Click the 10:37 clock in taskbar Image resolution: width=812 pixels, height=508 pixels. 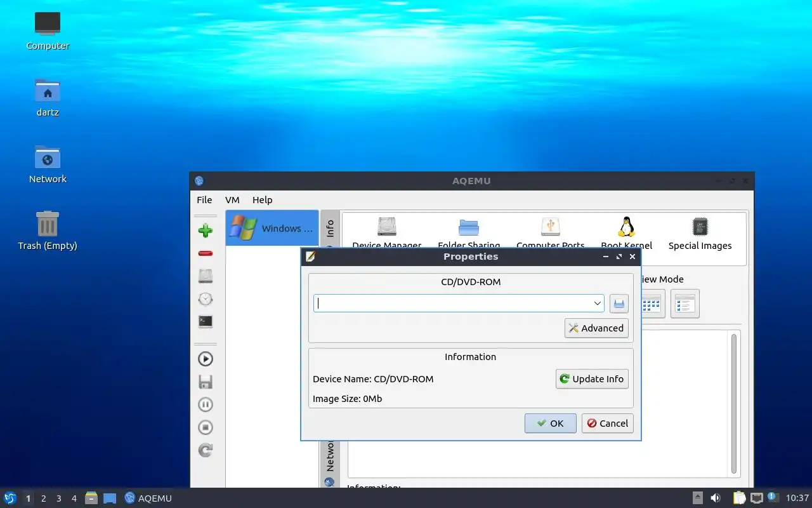[x=797, y=498]
